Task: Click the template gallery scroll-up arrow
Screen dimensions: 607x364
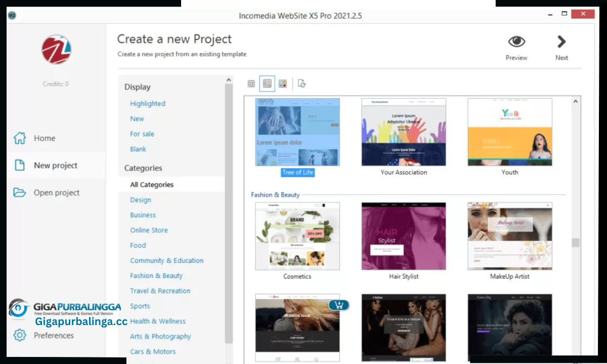Action: pyautogui.click(x=576, y=102)
